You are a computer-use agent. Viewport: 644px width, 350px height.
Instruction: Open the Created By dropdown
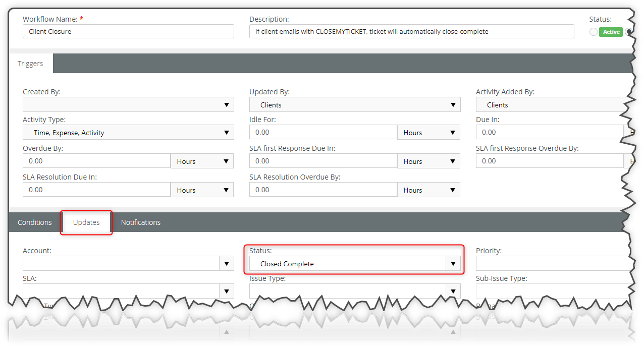227,104
